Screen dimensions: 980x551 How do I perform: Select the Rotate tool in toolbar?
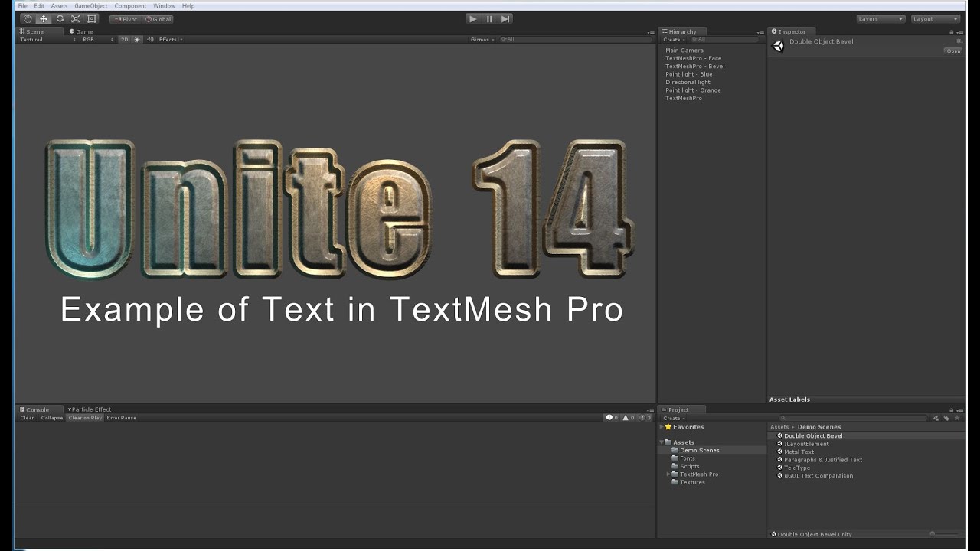(x=60, y=18)
